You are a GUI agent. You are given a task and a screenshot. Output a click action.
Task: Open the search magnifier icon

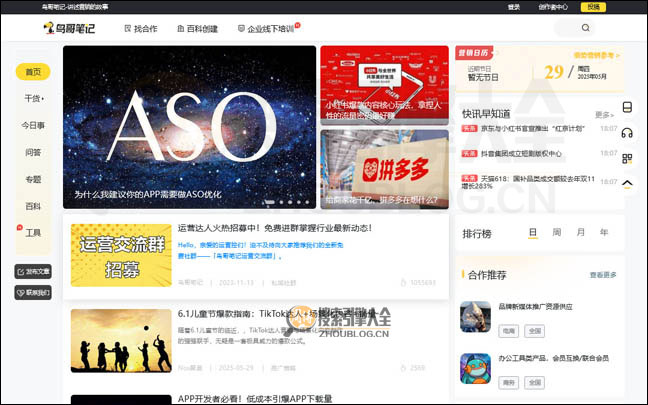[x=585, y=28]
